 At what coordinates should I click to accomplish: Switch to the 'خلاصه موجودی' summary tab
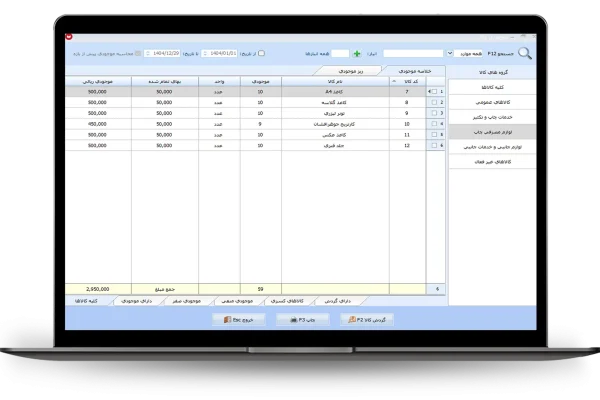click(x=414, y=71)
